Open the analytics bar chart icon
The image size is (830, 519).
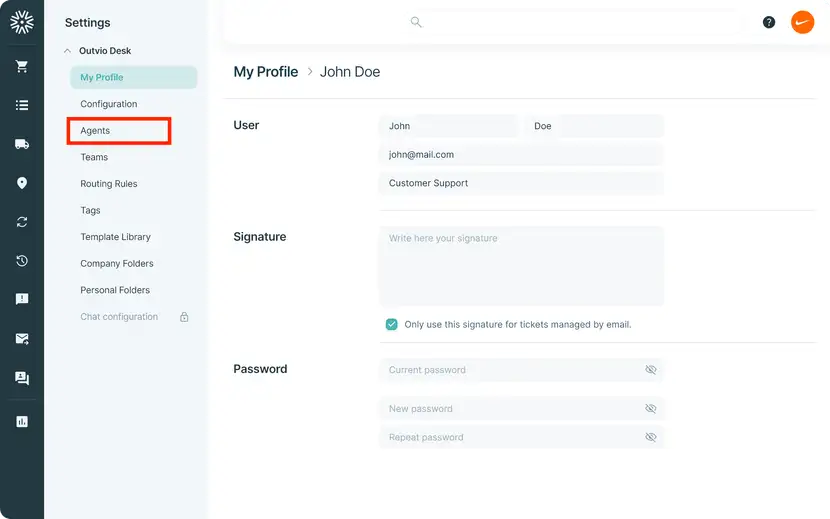coord(22,422)
